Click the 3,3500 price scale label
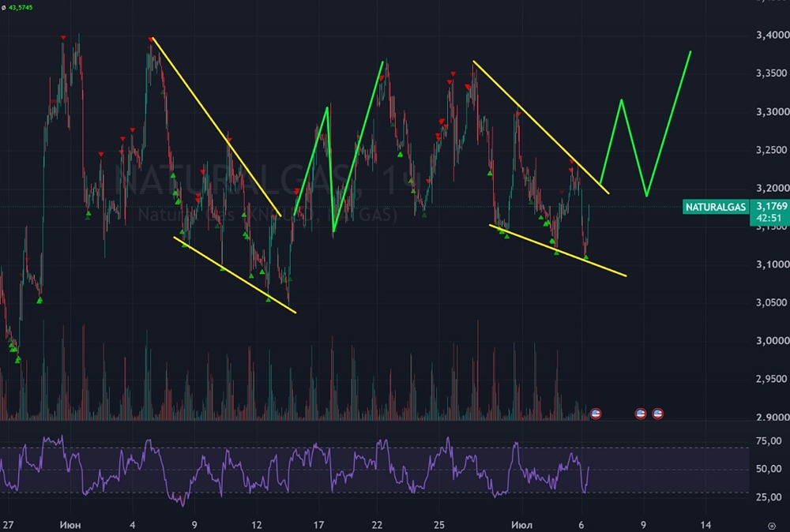 pyautogui.click(x=771, y=73)
